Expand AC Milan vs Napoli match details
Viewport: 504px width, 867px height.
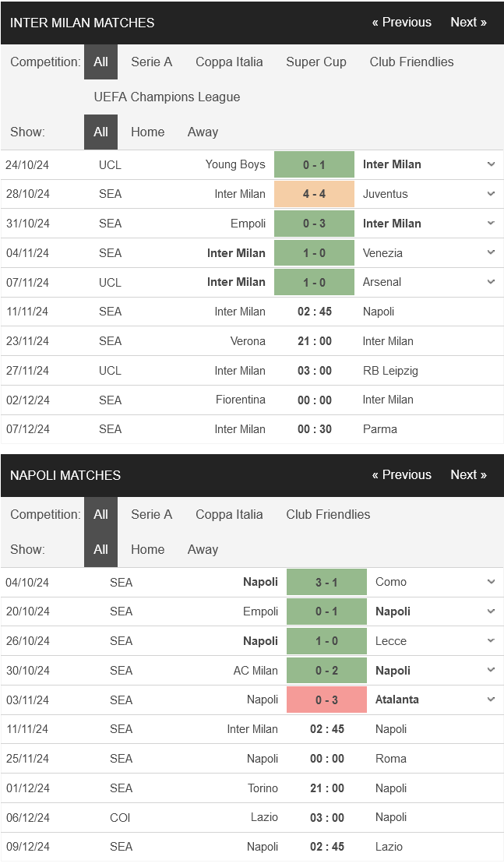pyautogui.click(x=491, y=670)
